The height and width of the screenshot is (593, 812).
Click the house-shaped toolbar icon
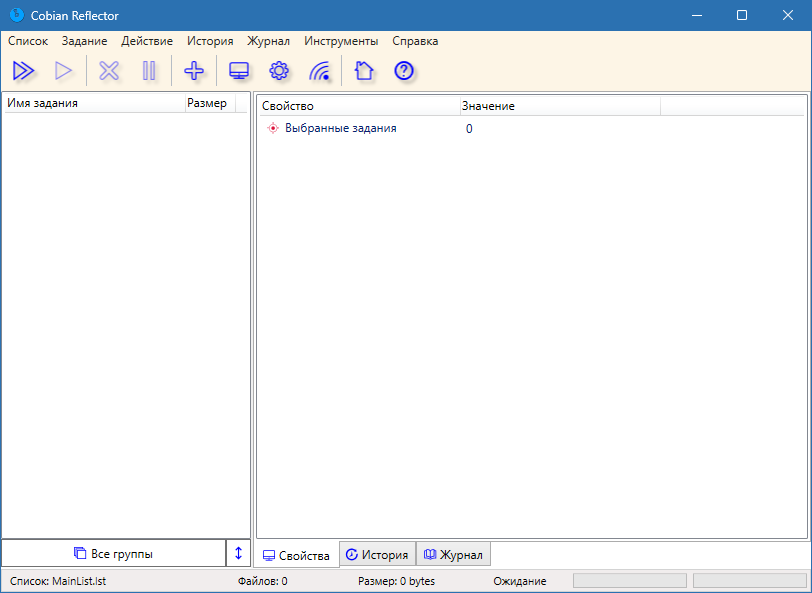tap(363, 70)
